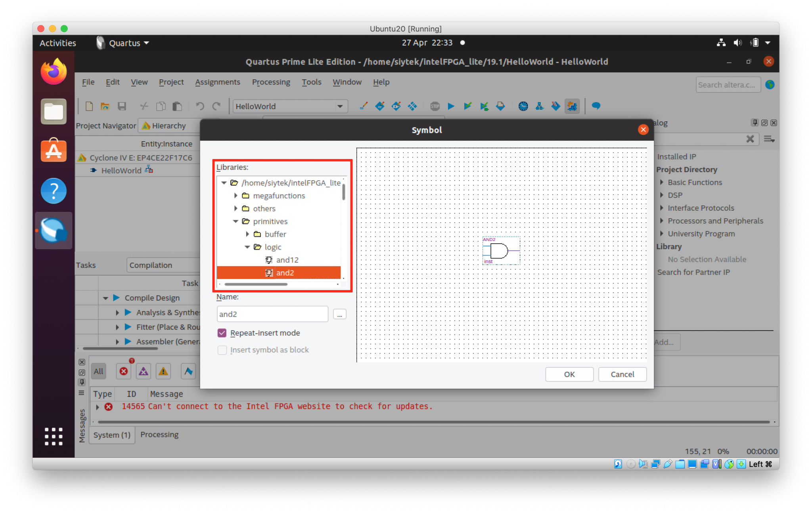Screen dimensions: 812x513
Task: Click the Stop Processing icon
Action: pyautogui.click(x=435, y=106)
